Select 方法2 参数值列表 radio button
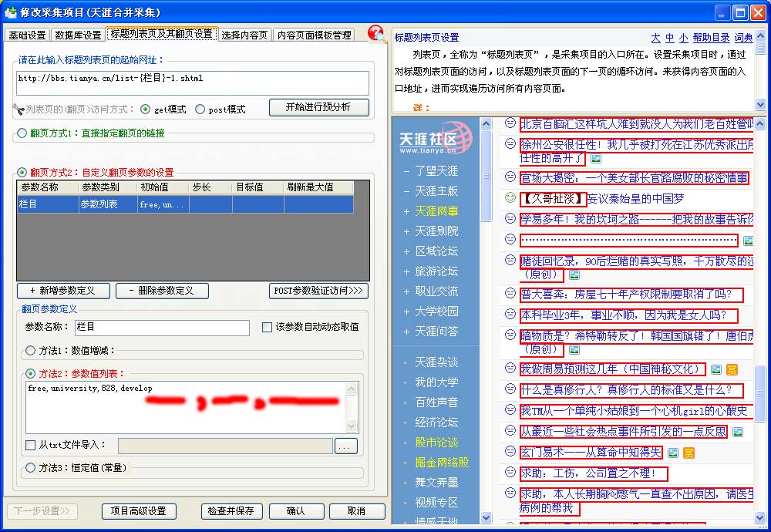The image size is (771, 532). click(x=30, y=374)
